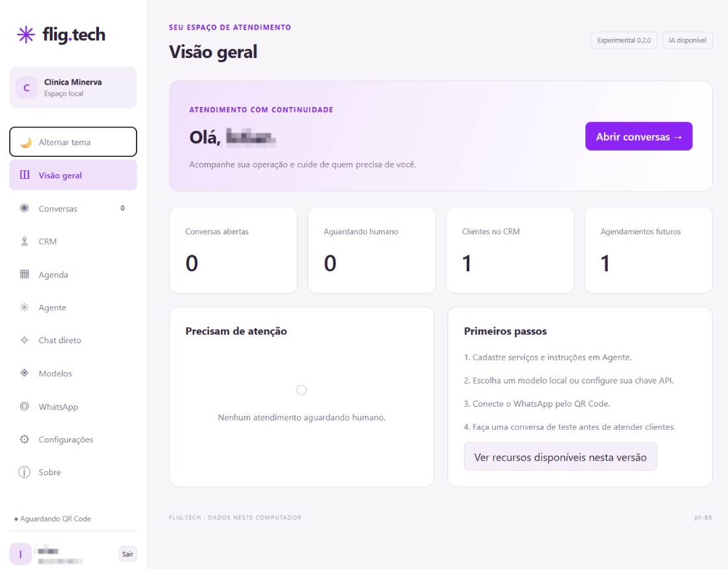Image resolution: width=728 pixels, height=569 pixels.
Task: Click step 2 Escolha um modelo local
Action: click(569, 380)
